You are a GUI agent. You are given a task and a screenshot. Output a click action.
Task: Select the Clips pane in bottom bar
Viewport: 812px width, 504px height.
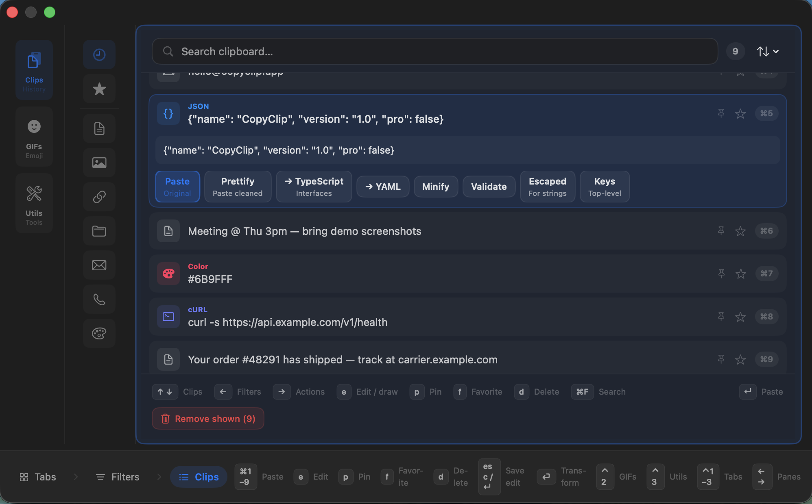tap(199, 477)
